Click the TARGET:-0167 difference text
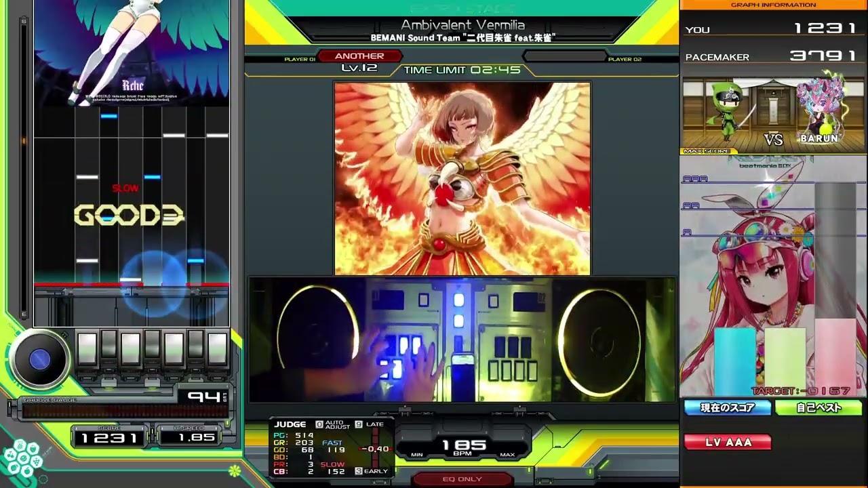 pyautogui.click(x=801, y=391)
